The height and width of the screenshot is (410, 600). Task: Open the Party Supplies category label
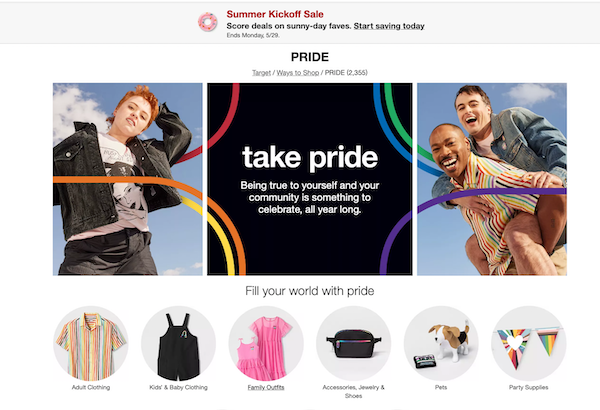(x=528, y=387)
